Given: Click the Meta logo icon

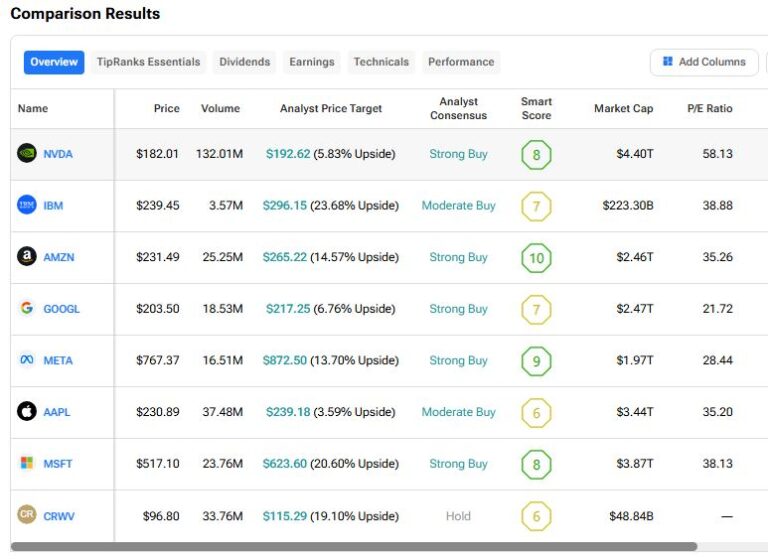Looking at the screenshot, I should tap(27, 360).
